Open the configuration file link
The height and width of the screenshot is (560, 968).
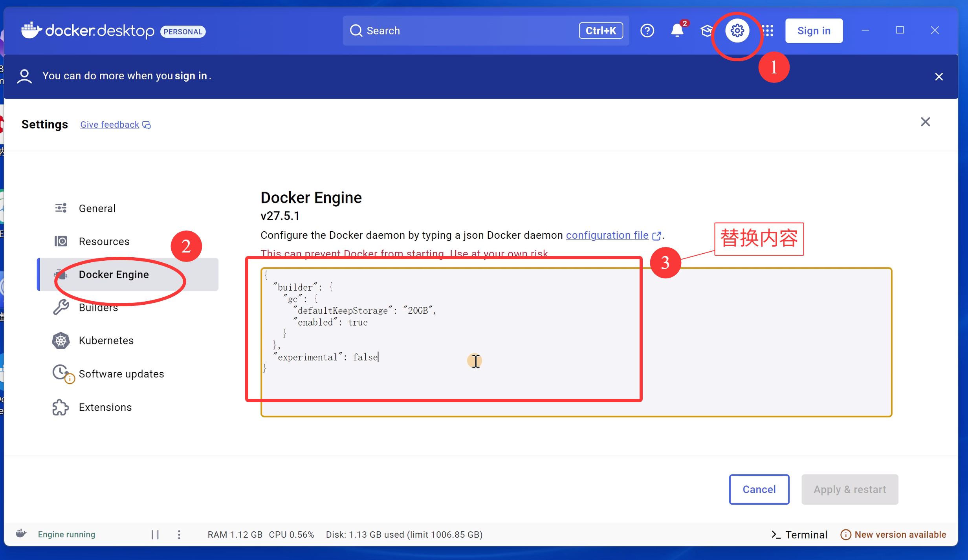(x=607, y=235)
